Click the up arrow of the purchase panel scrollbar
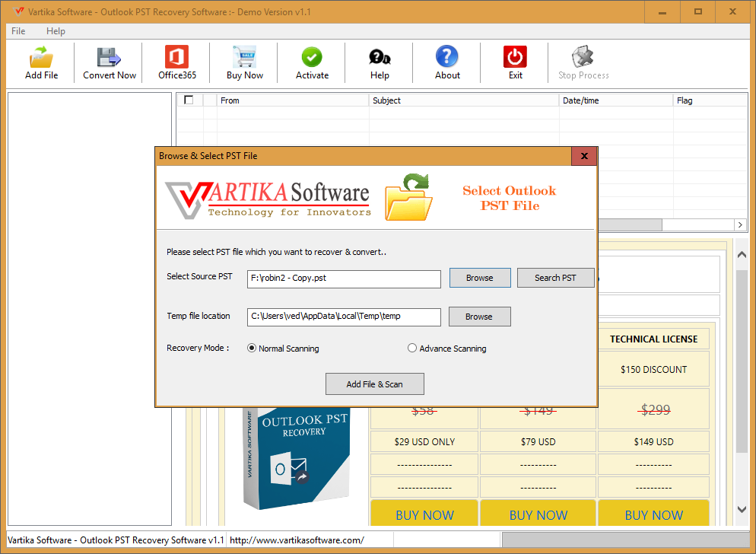The width and height of the screenshot is (756, 554). click(742, 254)
